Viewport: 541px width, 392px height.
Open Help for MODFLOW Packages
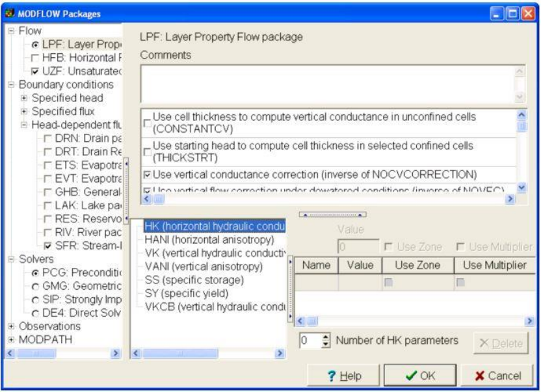coord(343,376)
